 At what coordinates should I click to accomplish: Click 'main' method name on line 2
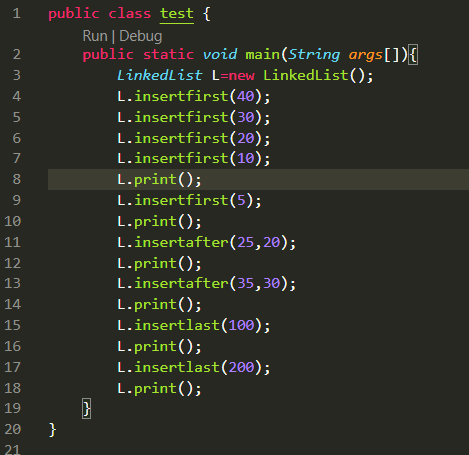(x=263, y=54)
